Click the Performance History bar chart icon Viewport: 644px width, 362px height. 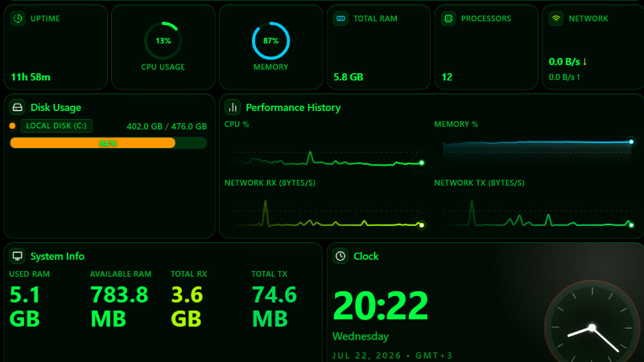coord(233,108)
